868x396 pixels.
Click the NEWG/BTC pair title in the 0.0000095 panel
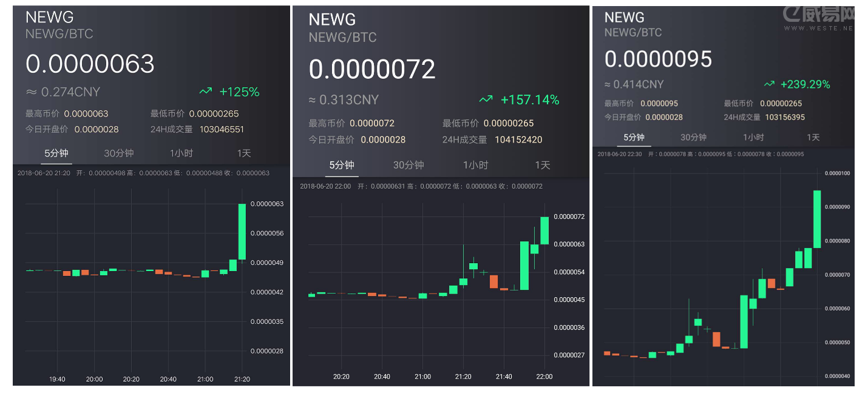632,32
